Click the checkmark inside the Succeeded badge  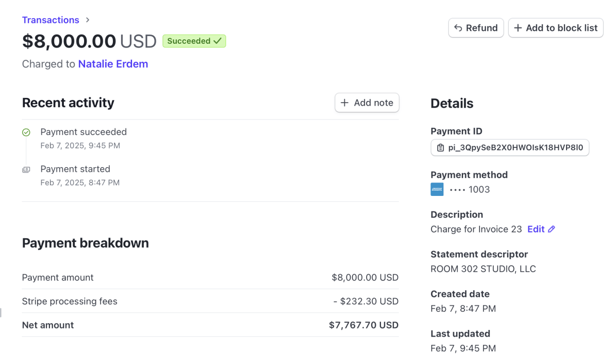tap(217, 41)
